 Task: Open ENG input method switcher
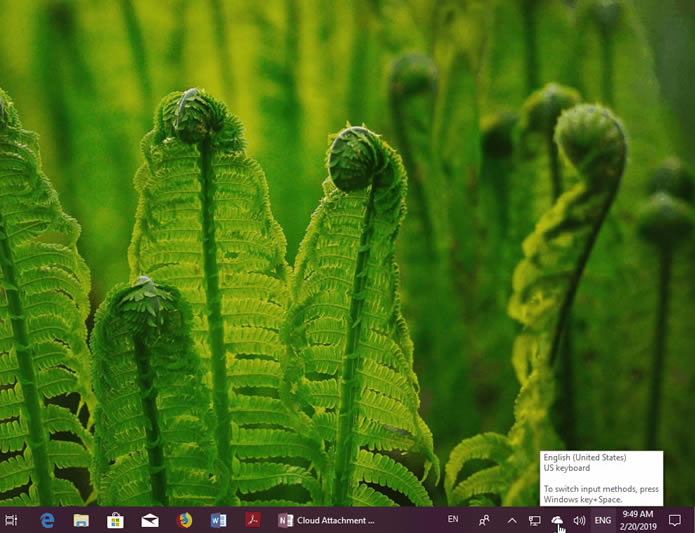[x=603, y=520]
